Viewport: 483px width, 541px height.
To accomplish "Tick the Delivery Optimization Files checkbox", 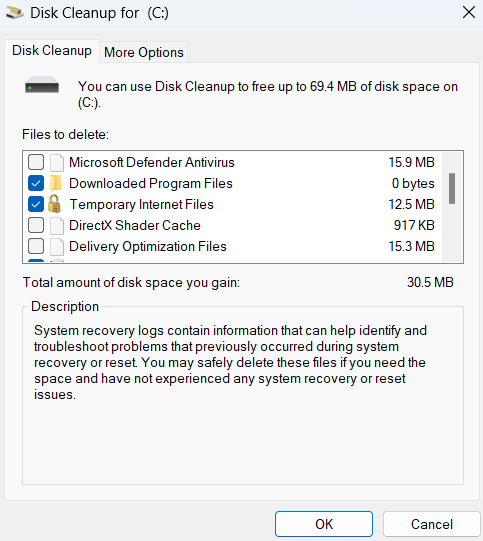I will pyautogui.click(x=36, y=246).
